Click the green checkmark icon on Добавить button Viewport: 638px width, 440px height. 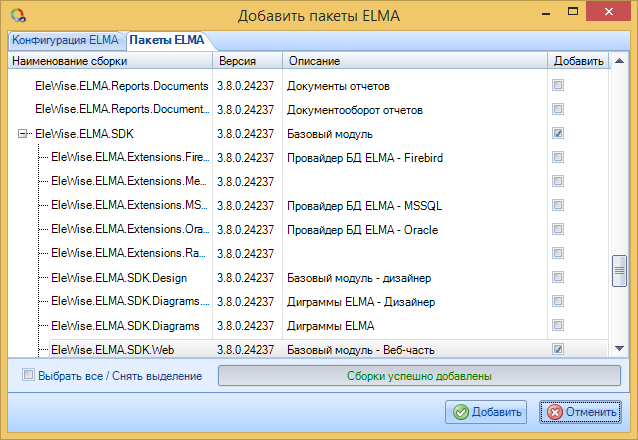click(x=460, y=412)
